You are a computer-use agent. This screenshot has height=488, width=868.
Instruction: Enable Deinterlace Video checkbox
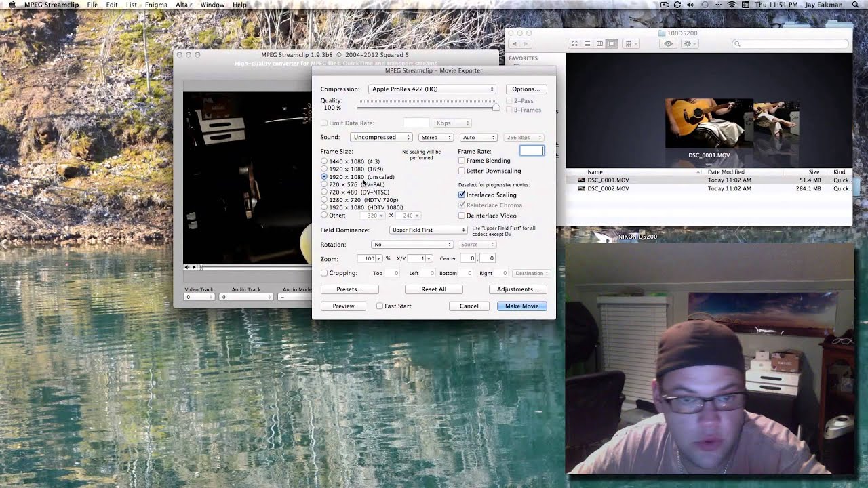point(462,216)
